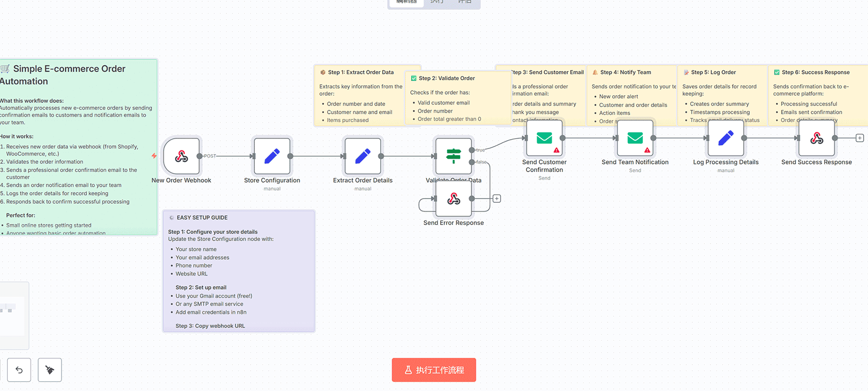
Task: Select the Extract Order Details node
Action: 363,156
